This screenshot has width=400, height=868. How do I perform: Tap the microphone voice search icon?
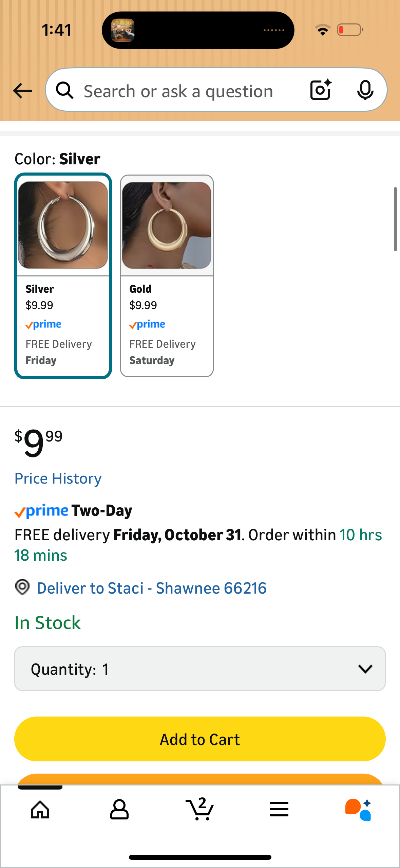365,90
